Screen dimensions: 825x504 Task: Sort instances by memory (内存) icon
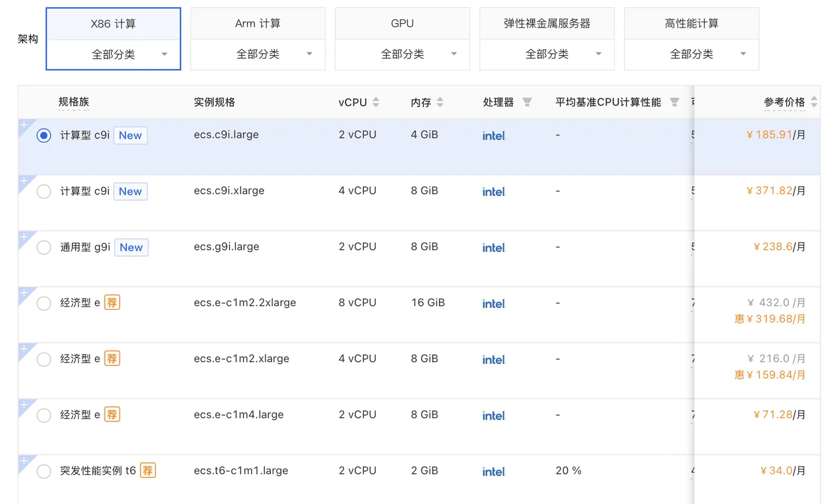coord(440,102)
